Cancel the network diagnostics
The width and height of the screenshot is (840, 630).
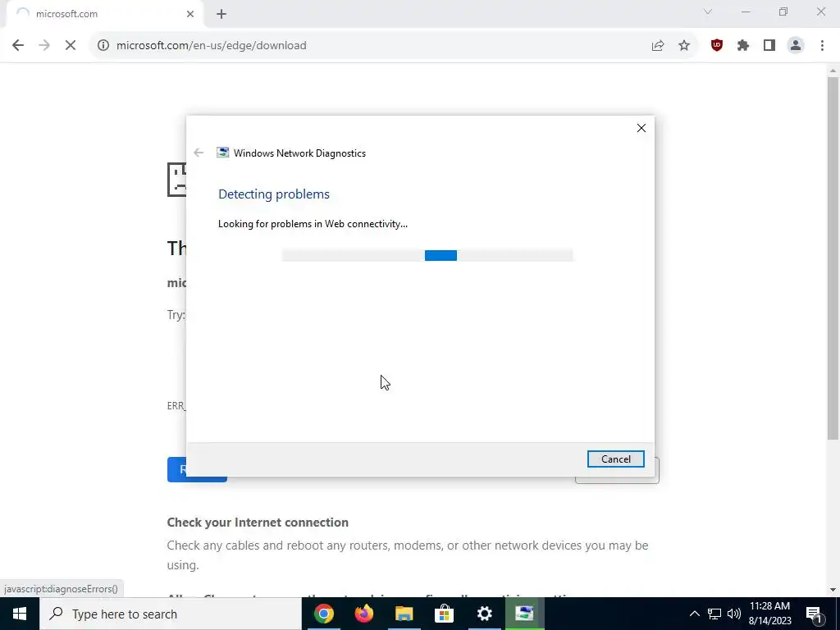pyautogui.click(x=615, y=459)
